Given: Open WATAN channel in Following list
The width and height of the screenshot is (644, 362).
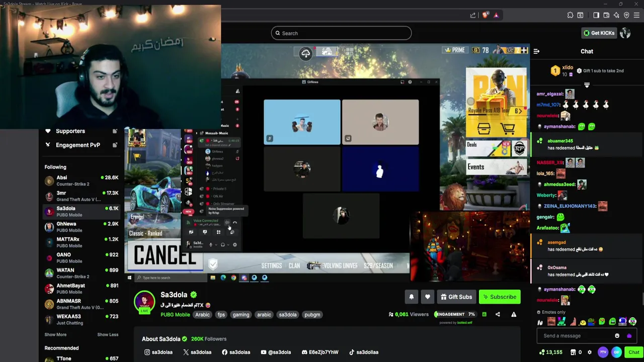Looking at the screenshot, I should 80,273.
